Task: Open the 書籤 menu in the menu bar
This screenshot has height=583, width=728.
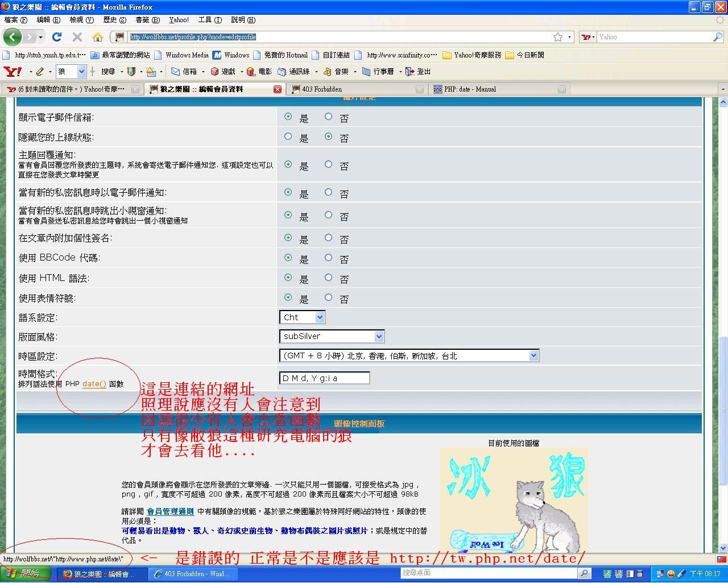Action: pyautogui.click(x=147, y=20)
